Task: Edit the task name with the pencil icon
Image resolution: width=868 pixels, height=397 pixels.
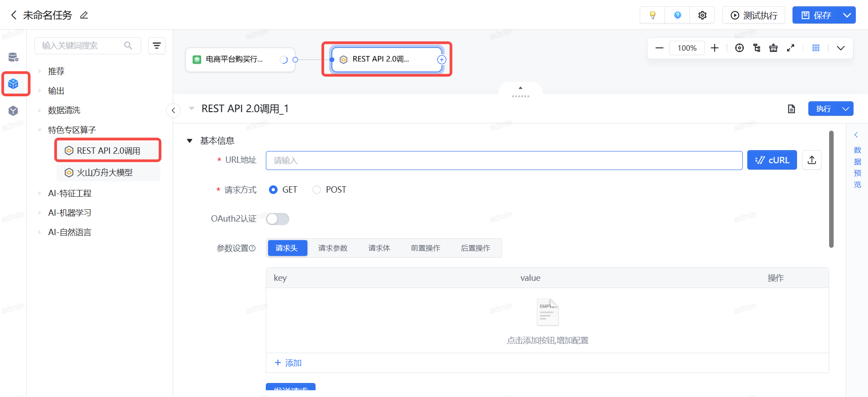Action: pyautogui.click(x=84, y=15)
